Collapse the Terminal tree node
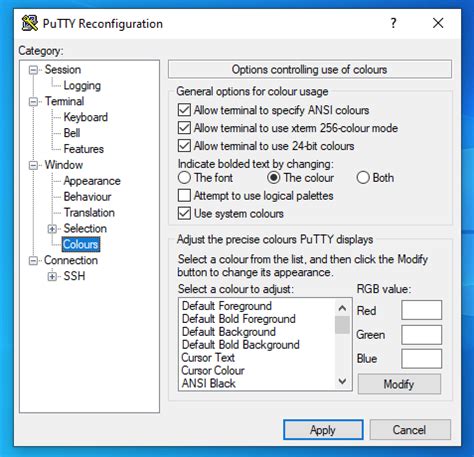Image resolution: width=474 pixels, height=457 pixels. click(33, 102)
